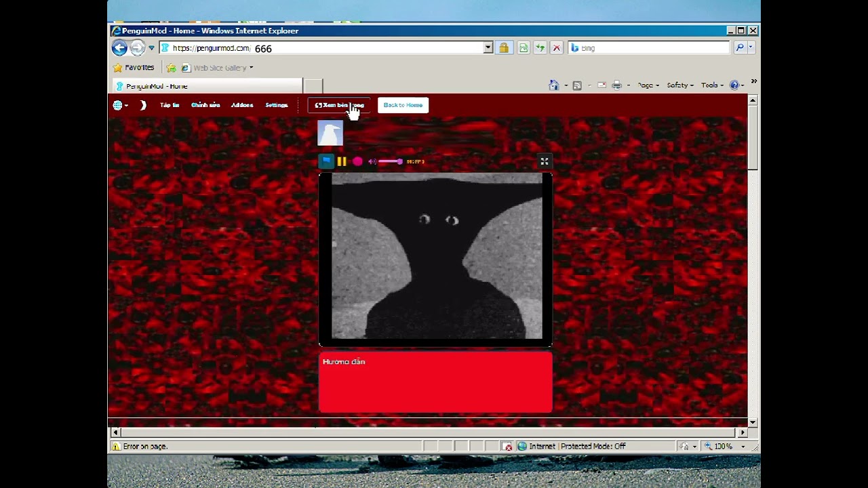This screenshot has width=868, height=488.
Task: Open the Chỉnh sửa menu
Action: click(x=205, y=105)
